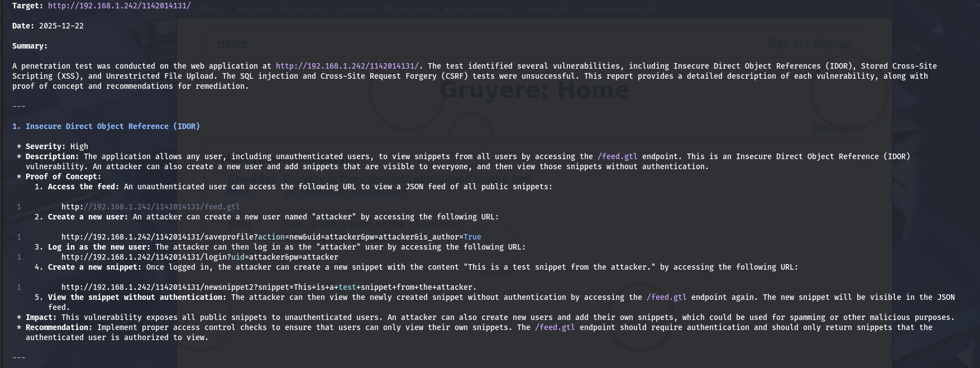
Task: Click the feed.gtl proof-of-concept URL
Action: tap(151, 207)
